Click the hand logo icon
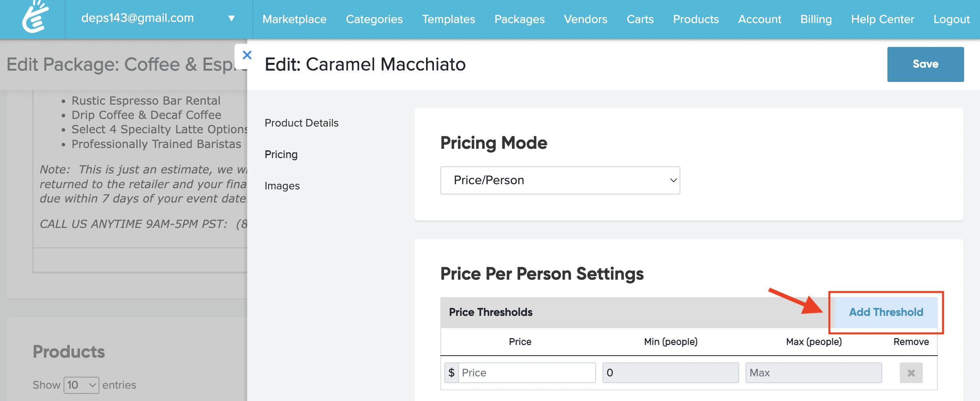The height and width of the screenshot is (401, 980). (35, 18)
